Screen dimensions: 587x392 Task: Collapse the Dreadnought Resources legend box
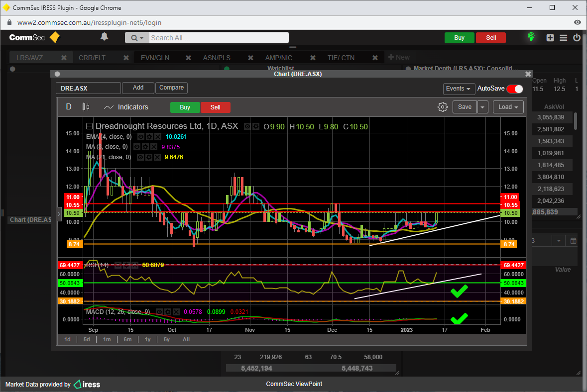pos(90,126)
